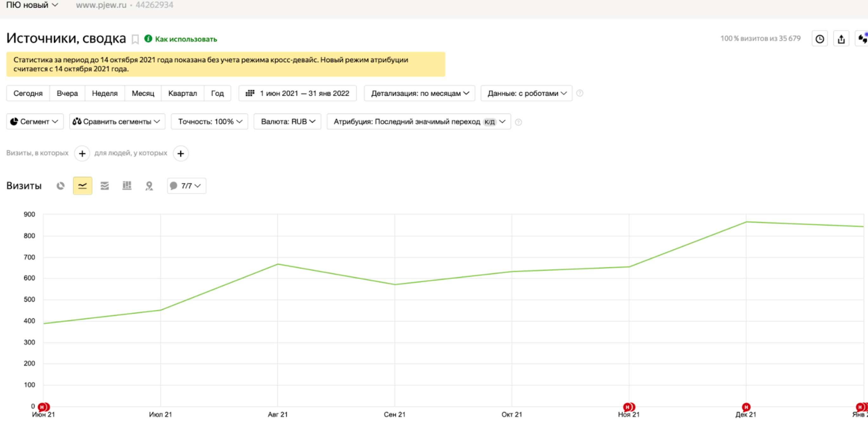Open the clock history icon

point(819,39)
